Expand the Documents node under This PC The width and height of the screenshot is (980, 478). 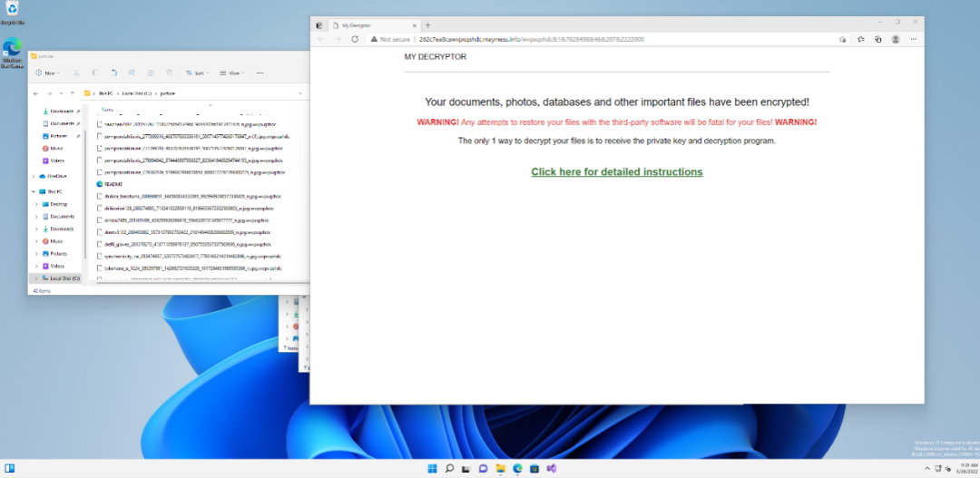pos(37,217)
